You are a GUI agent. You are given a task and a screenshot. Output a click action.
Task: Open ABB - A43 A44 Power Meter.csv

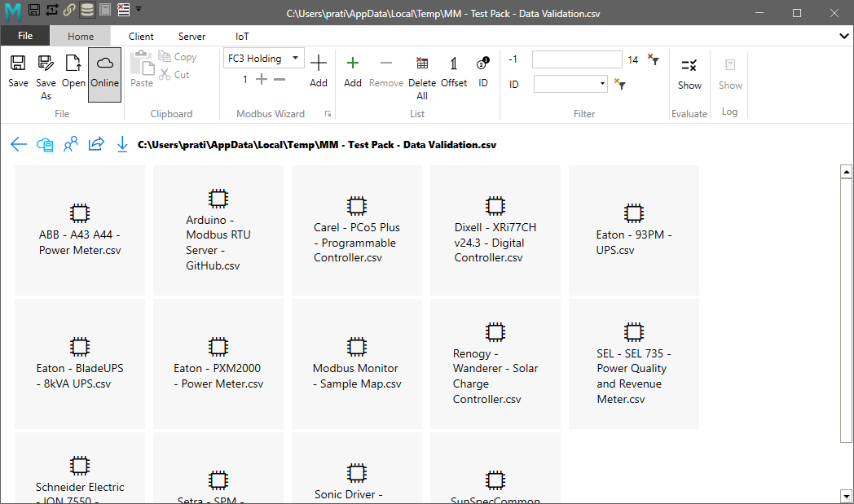tap(80, 230)
